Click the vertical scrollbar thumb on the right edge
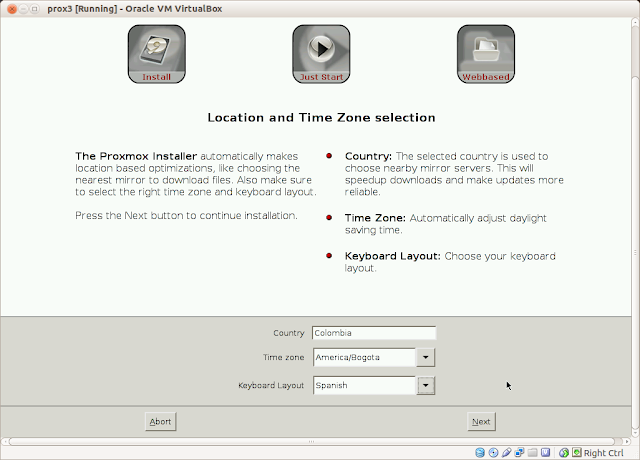640x460 pixels. pos(635,251)
